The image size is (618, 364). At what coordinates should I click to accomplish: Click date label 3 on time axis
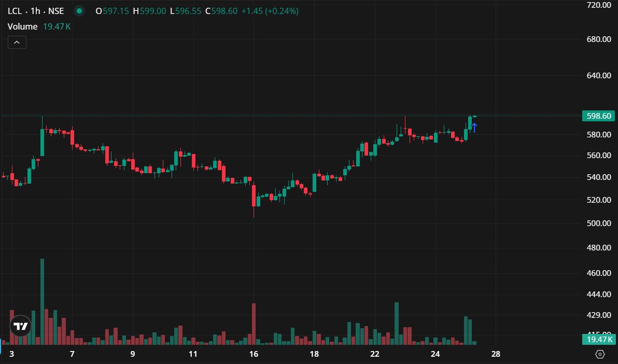(x=11, y=354)
